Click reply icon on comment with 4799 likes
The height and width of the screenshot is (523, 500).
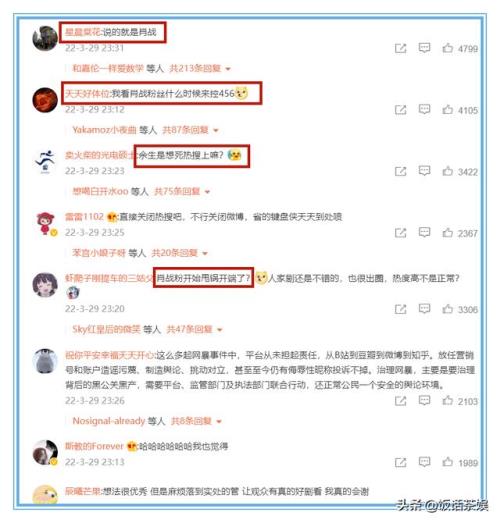tap(424, 48)
